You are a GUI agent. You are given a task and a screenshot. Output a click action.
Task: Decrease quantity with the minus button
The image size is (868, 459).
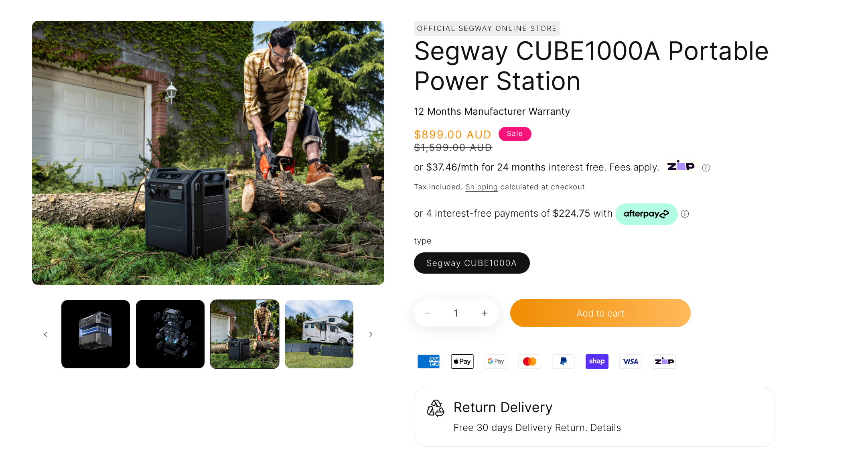pyautogui.click(x=428, y=313)
